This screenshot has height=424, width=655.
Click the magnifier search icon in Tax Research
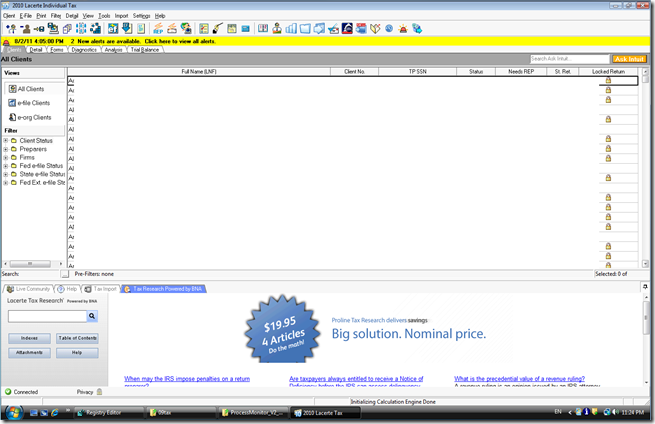point(92,316)
